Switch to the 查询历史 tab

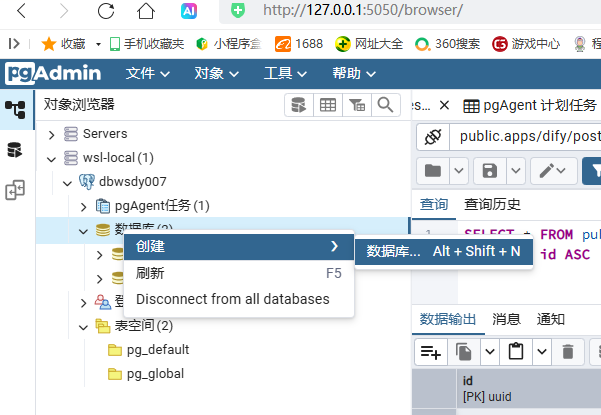pos(492,204)
